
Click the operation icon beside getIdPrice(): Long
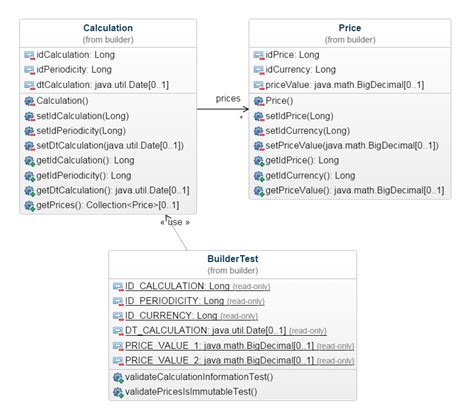(x=259, y=161)
